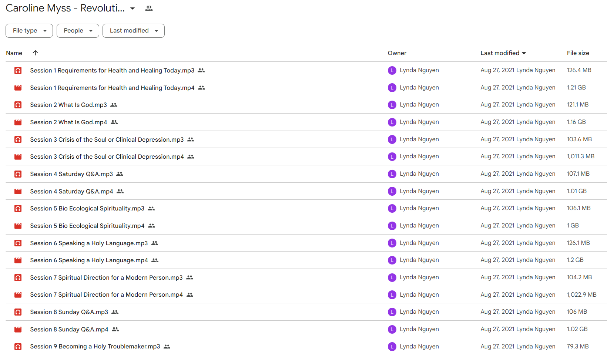Image resolution: width=607 pixels, height=364 pixels.
Task: Click video icon for Session 3 Crisis mp4
Action: point(18,156)
